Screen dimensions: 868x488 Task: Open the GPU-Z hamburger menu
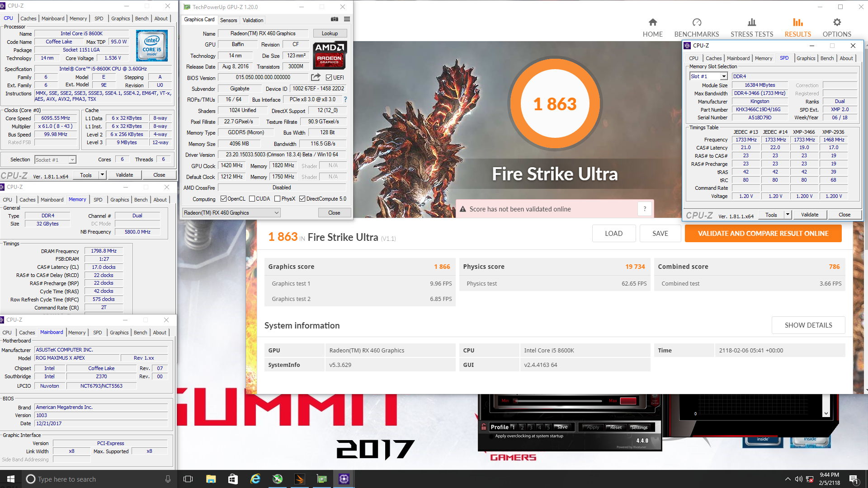click(347, 19)
